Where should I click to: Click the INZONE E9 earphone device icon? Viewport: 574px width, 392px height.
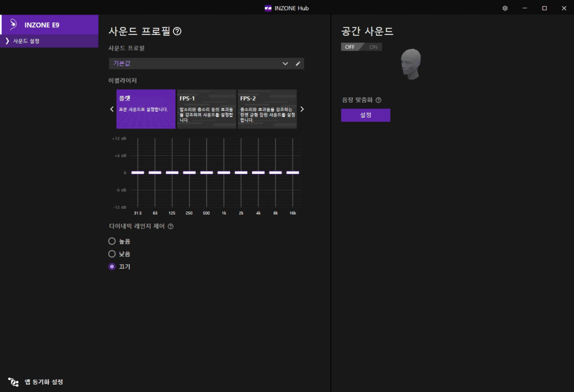(12, 25)
